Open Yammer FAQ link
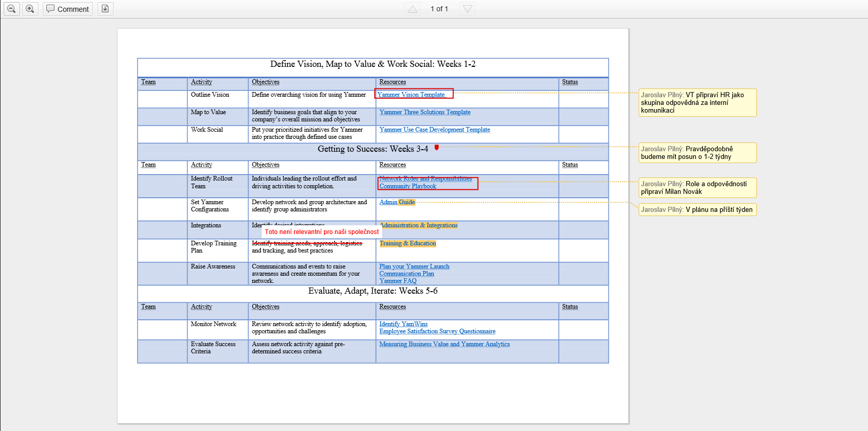This screenshot has height=431, width=868. (x=398, y=281)
